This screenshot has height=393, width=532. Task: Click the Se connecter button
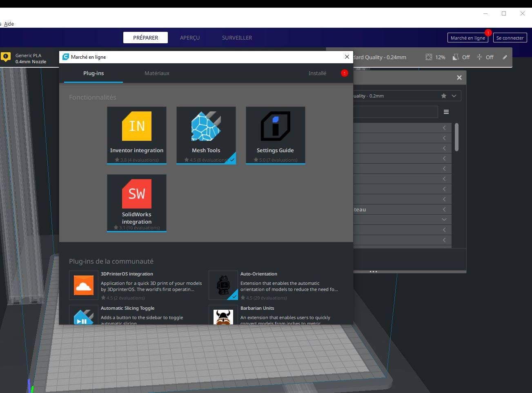pyautogui.click(x=510, y=38)
